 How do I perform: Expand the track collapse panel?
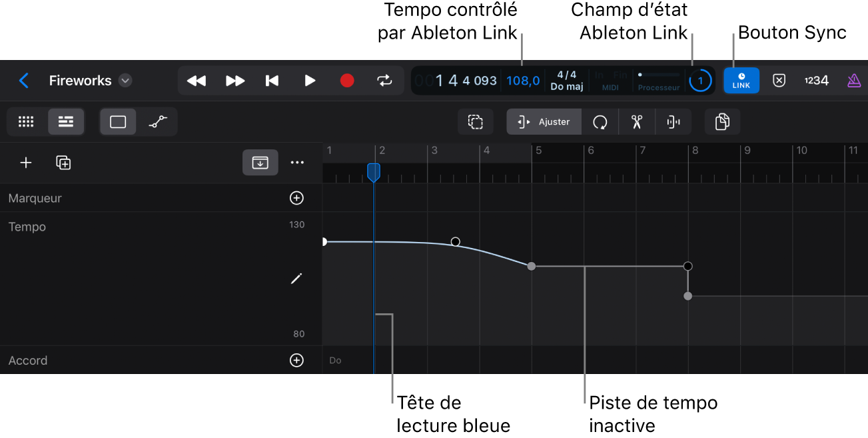pos(260,162)
